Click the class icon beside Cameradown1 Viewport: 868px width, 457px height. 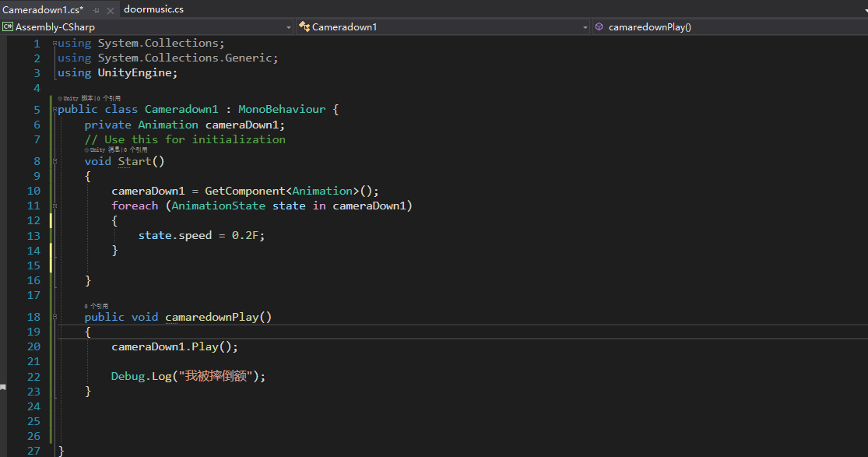tap(304, 26)
